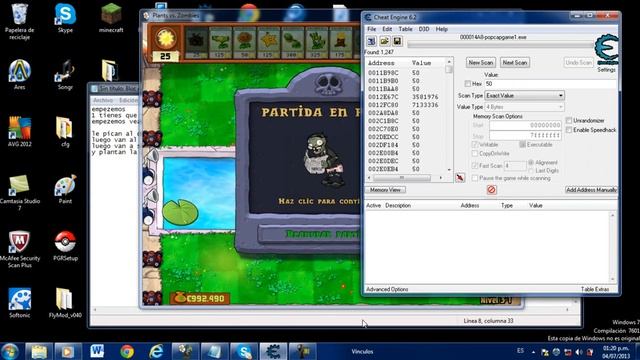Enable Pause the game while scanning
The width and height of the screenshot is (640, 360).
tap(475, 178)
